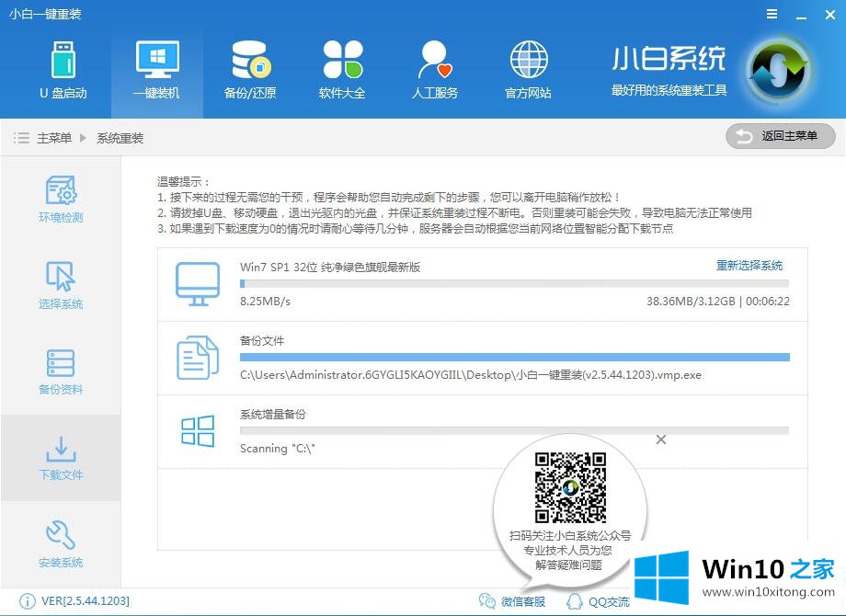Screen dimensions: 846x616
Task: Select the 安装系统 wrench icon
Action: pos(61,535)
